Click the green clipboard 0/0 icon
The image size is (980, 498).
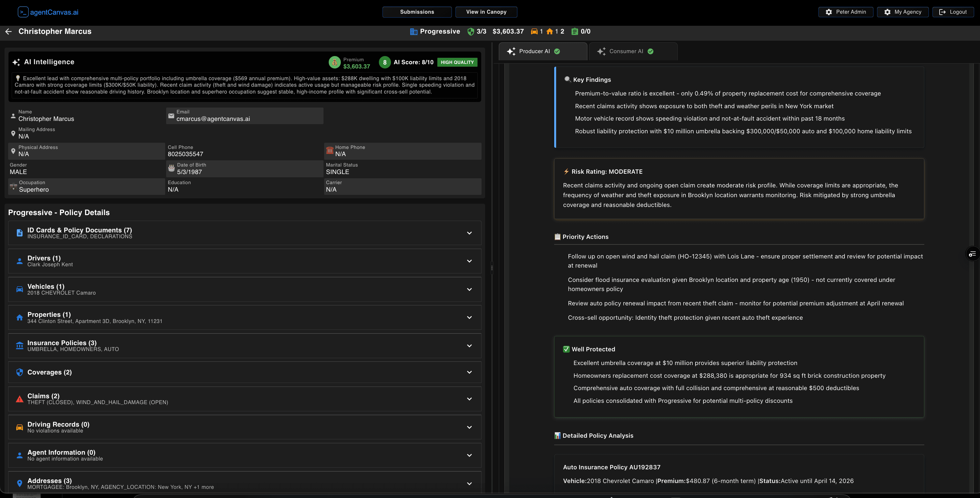(574, 32)
